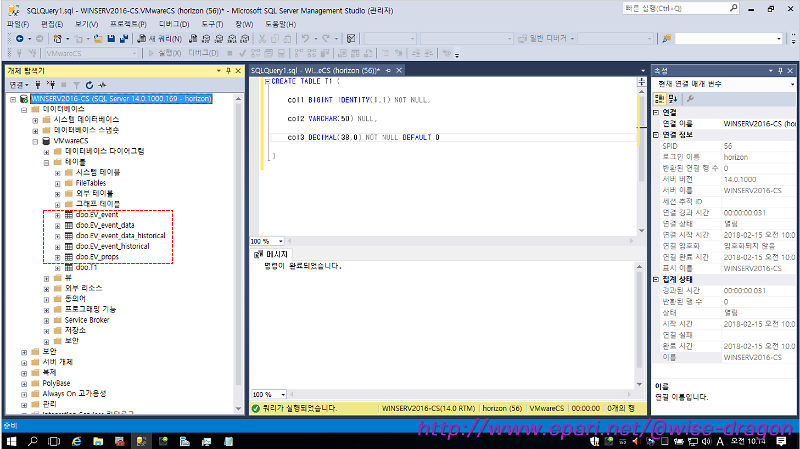Expand the 데이터베이스 스냅숏 folder
This screenshot has width=800, height=449.
(35, 131)
